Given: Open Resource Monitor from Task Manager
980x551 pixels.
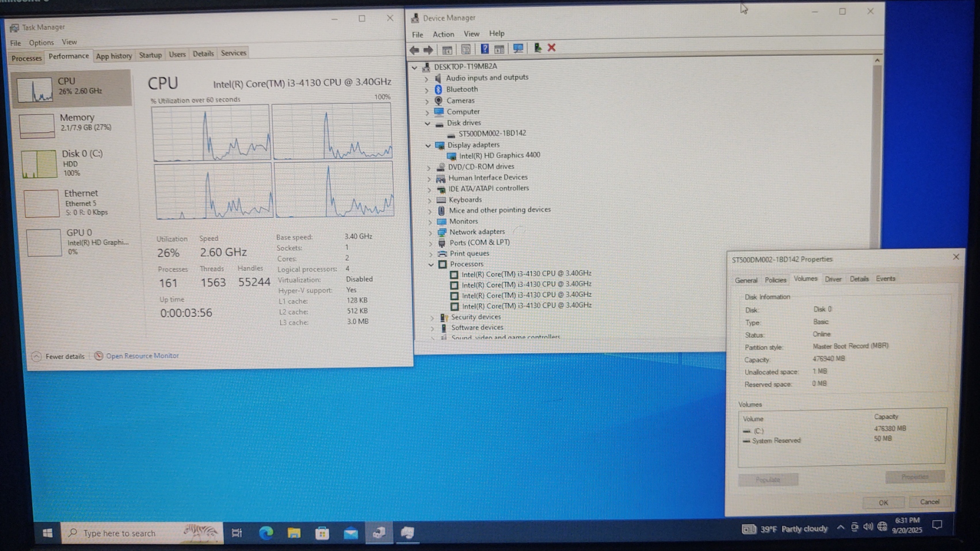Looking at the screenshot, I should pyautogui.click(x=142, y=356).
